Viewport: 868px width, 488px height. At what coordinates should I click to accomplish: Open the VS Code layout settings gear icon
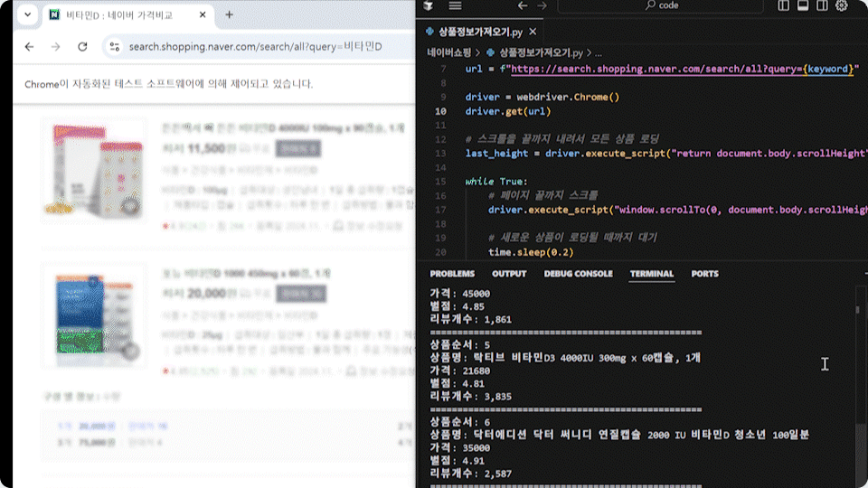click(x=842, y=5)
